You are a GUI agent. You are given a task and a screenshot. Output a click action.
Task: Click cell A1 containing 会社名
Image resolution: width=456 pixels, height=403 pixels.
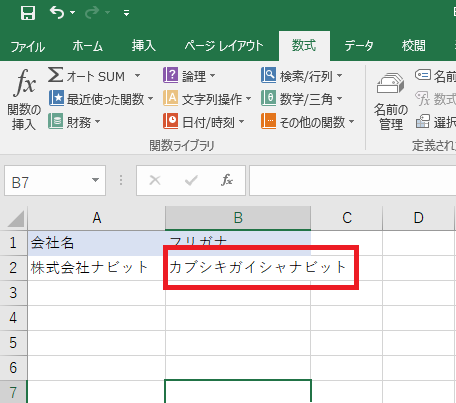point(97,243)
